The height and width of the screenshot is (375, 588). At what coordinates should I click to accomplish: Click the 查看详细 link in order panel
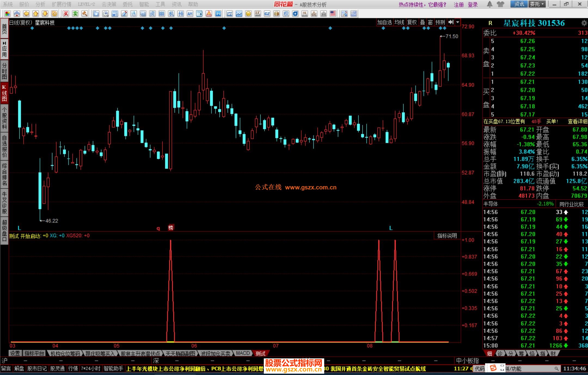point(577,122)
